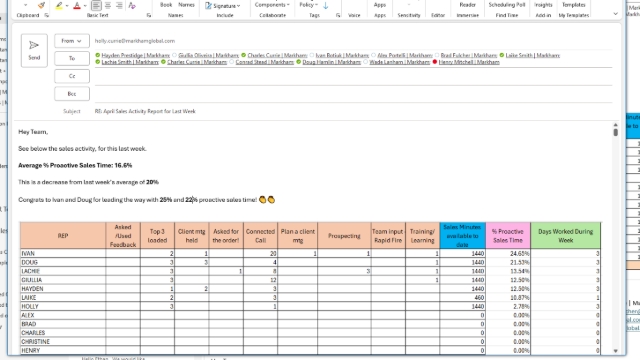
Task: Click in the Bcc address field
Action: (353, 94)
